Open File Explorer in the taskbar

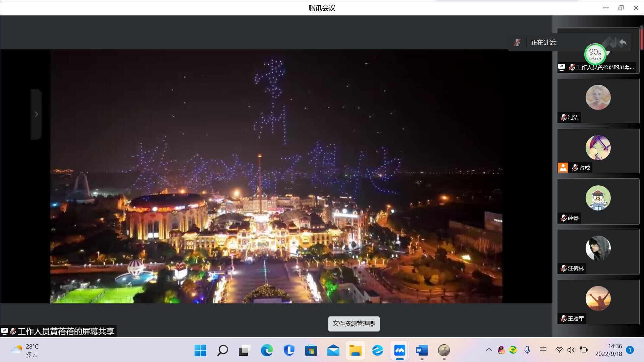(x=355, y=351)
